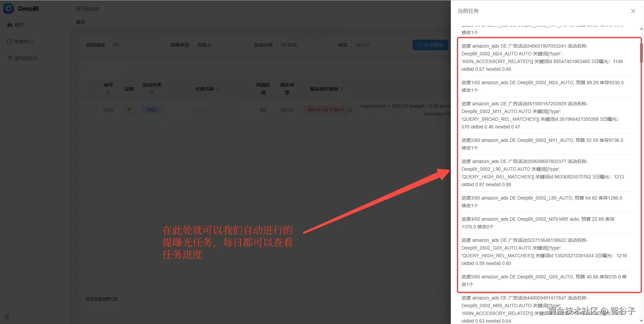Select the 进度1/60 DeepBI_0502_M24_AUTO entry

[x=545, y=87]
